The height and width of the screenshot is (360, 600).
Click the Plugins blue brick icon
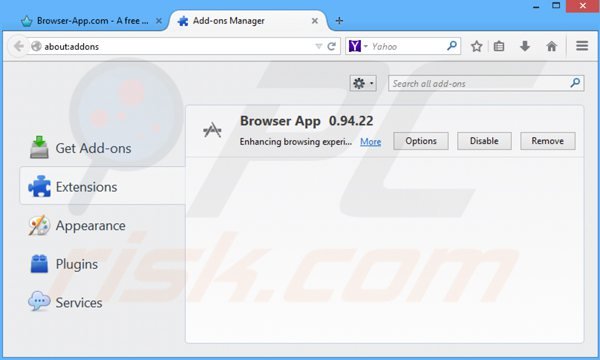(x=39, y=264)
